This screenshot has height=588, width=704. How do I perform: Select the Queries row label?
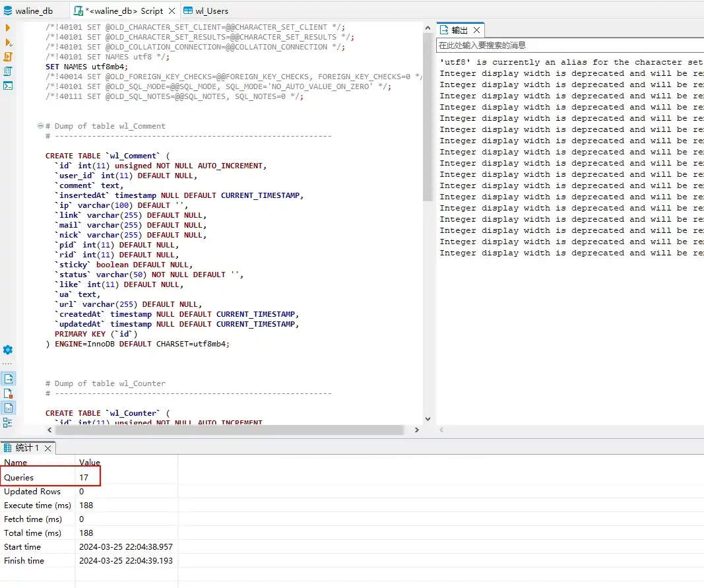19,478
